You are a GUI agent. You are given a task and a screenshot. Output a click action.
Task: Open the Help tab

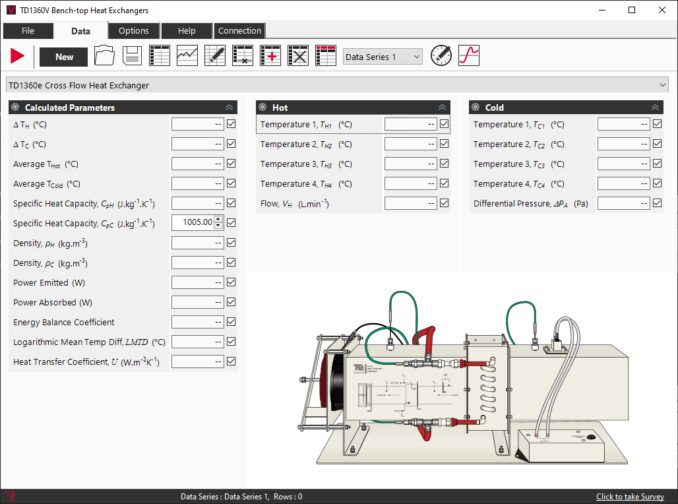coord(187,31)
